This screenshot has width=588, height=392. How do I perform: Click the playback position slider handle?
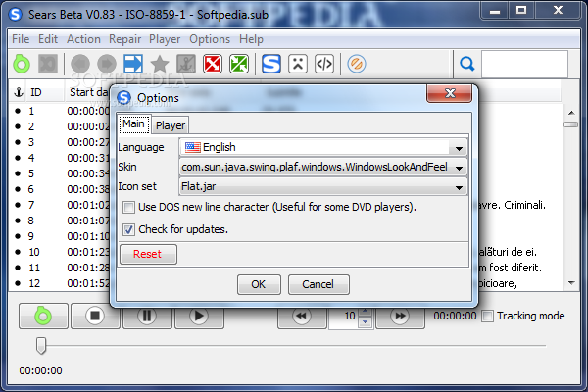pos(41,346)
